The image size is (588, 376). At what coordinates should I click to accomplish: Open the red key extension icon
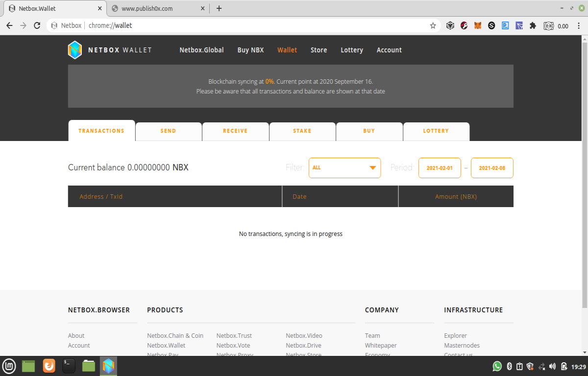click(x=464, y=25)
